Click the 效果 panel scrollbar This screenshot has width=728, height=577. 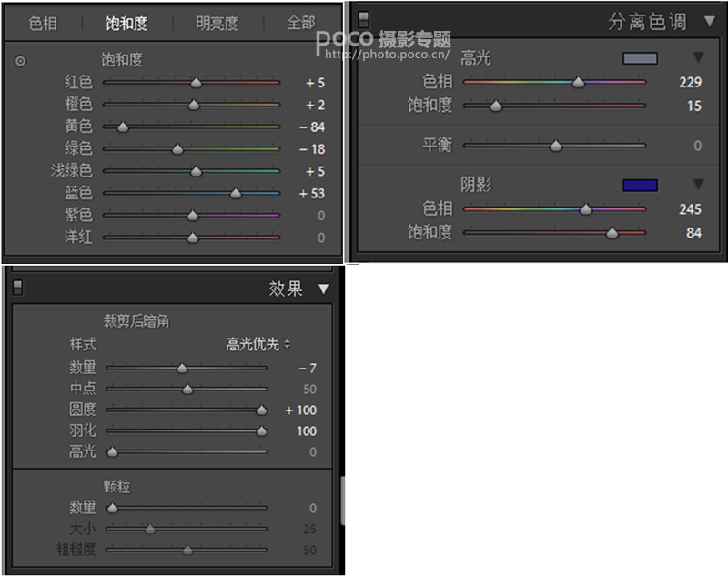pos(343,501)
